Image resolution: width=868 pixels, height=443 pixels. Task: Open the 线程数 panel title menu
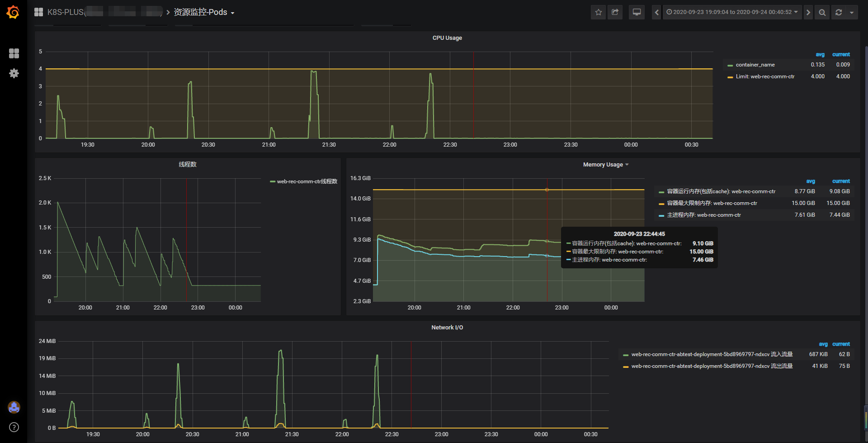click(188, 164)
